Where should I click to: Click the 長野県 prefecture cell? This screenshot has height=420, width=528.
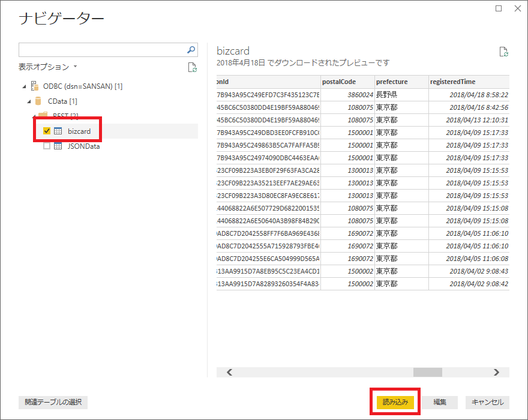pyautogui.click(x=401, y=95)
